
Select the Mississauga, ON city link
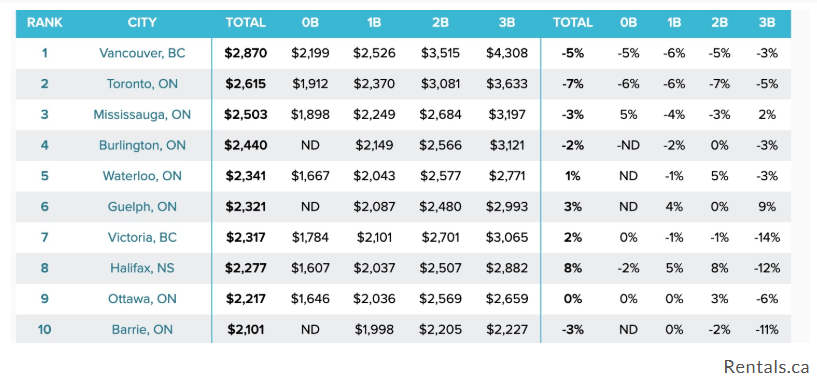(142, 115)
